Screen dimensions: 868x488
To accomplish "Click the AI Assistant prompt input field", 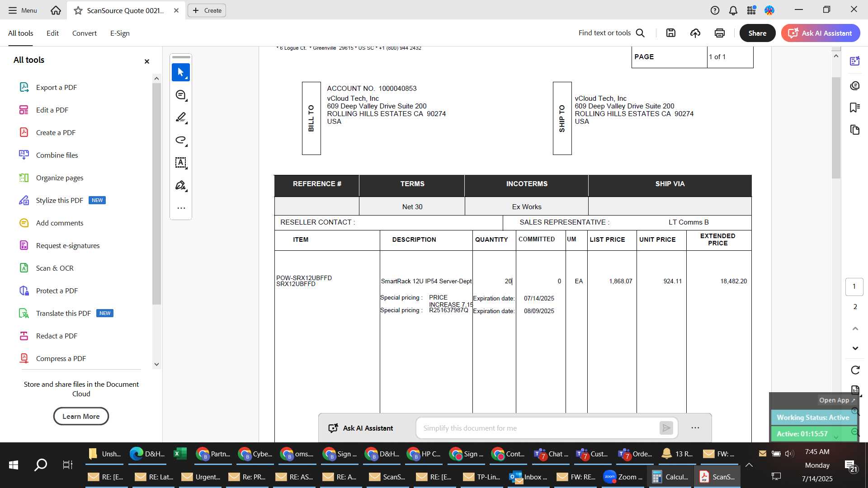I will tap(538, 428).
